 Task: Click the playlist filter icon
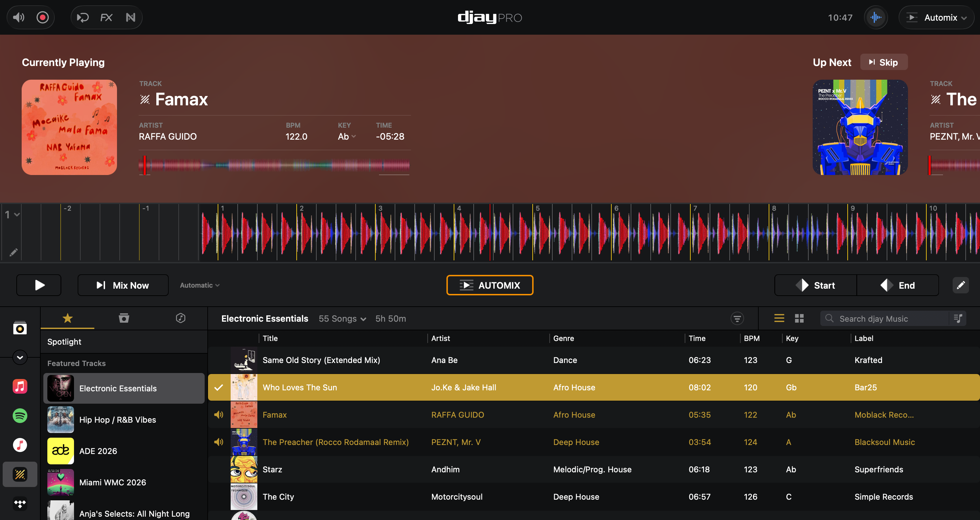pyautogui.click(x=737, y=318)
